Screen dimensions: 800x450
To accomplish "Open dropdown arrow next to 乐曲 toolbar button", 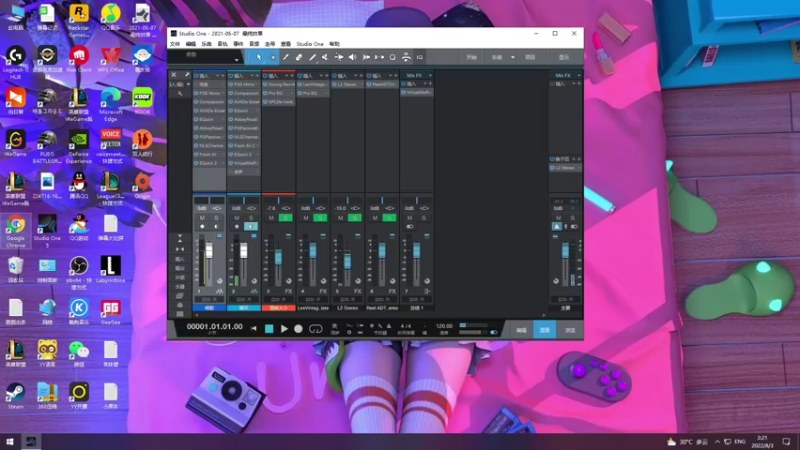I will click(512, 57).
